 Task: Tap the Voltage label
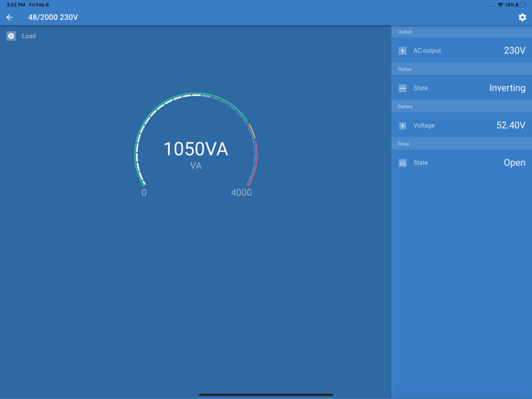(424, 125)
